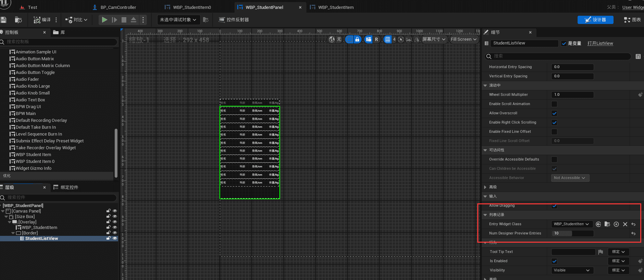The image size is (644, 280).
Task: Click the save icon in the toolbar
Action: pyautogui.click(x=3, y=20)
